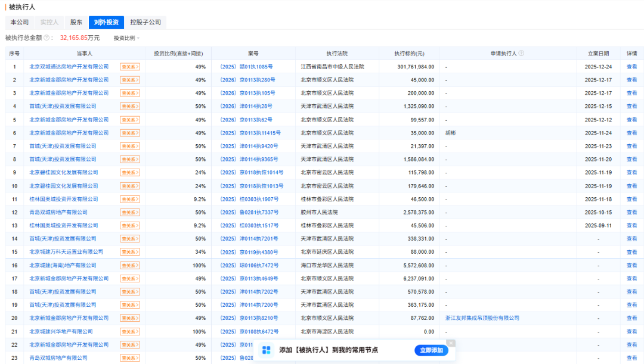The width and height of the screenshot is (644, 364).
Task: Open 青岛双城房地产有限公司 in row 12
Action: 58,211
